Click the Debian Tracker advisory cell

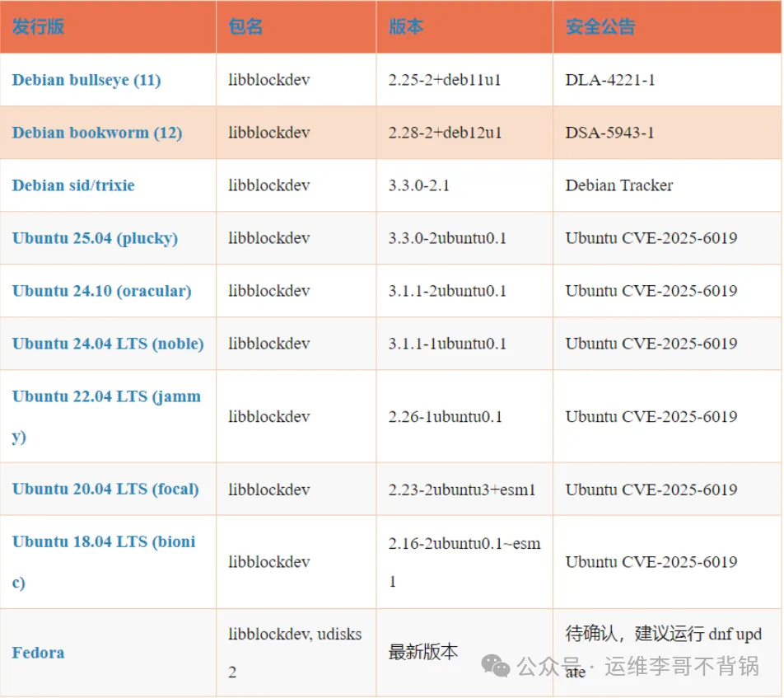tap(618, 185)
